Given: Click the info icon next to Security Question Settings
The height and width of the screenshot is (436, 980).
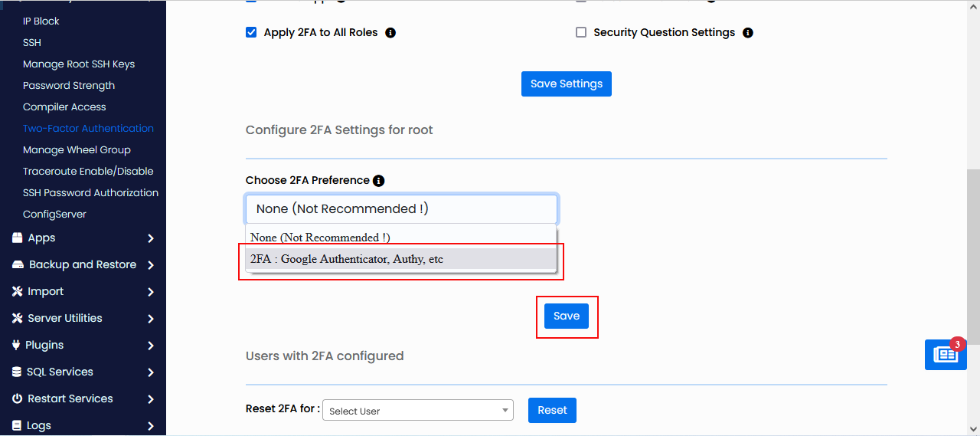Looking at the screenshot, I should [748, 33].
